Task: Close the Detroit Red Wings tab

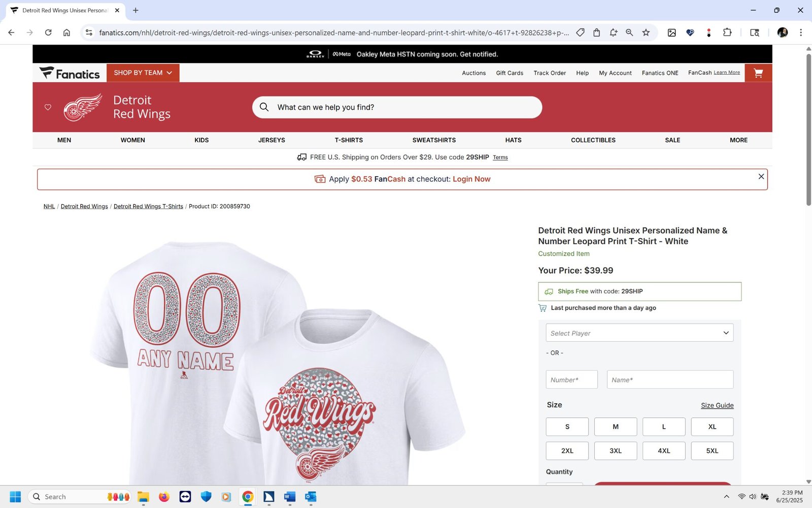Action: [x=117, y=10]
